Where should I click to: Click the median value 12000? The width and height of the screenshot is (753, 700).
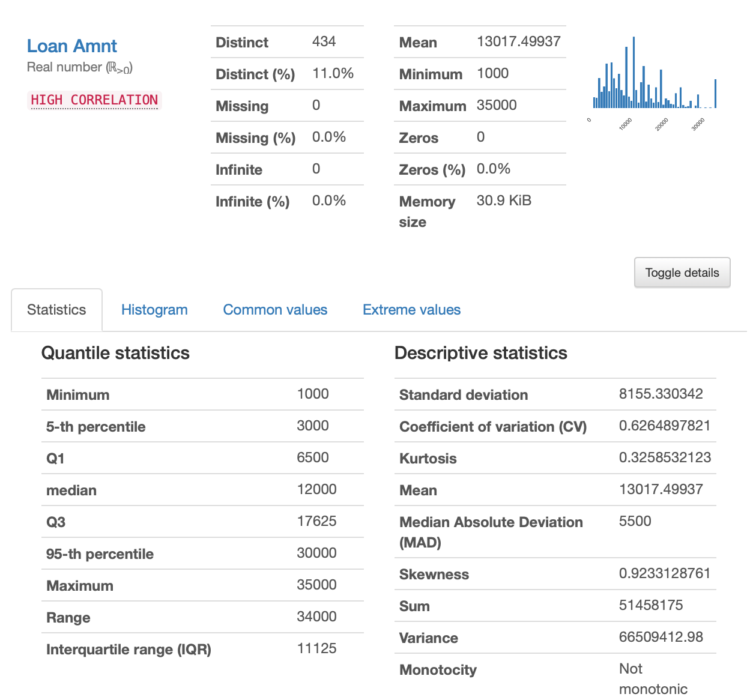tap(316, 489)
